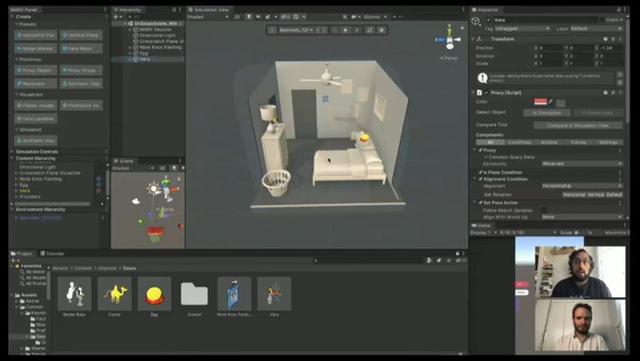The height and width of the screenshot is (361, 640).
Task: Click the Transform Position Z field
Action: [611, 48]
